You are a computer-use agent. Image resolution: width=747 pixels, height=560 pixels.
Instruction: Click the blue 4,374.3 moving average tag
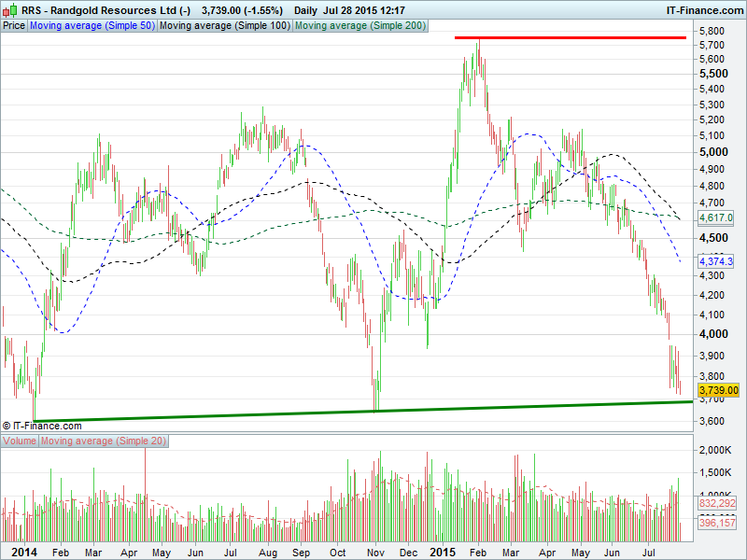coord(715,261)
